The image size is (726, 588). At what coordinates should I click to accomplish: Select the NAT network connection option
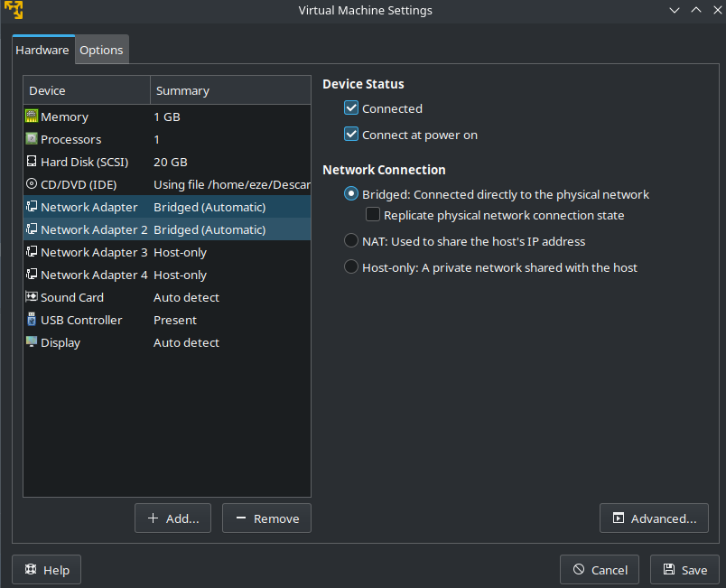(352, 241)
